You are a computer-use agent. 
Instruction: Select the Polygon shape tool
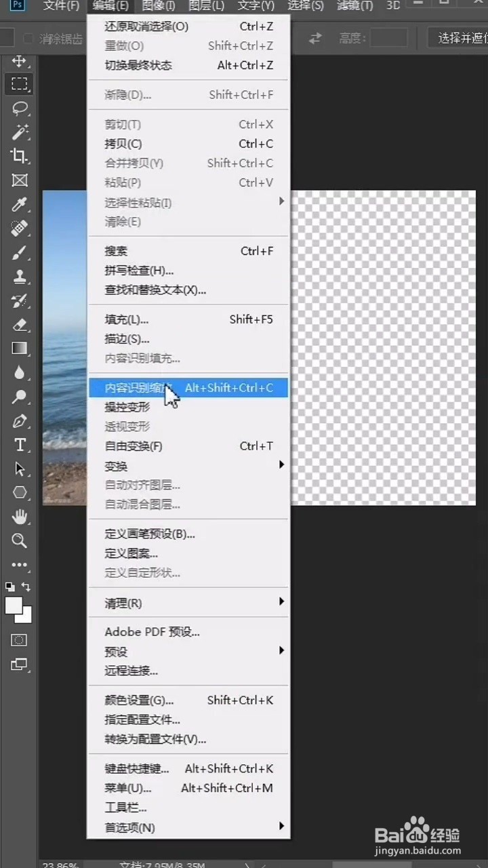tap(19, 492)
